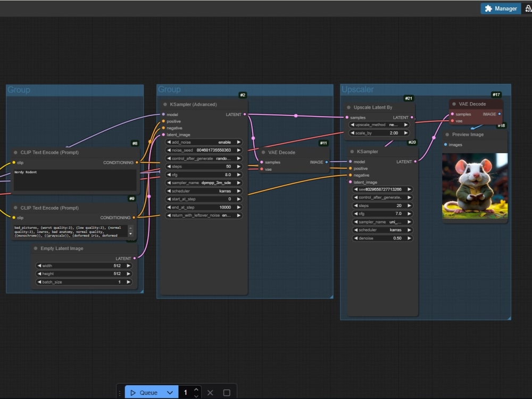Open control_after_generate selector in Upscaler KSampler
Screen dimensions: 532x399
click(383, 197)
